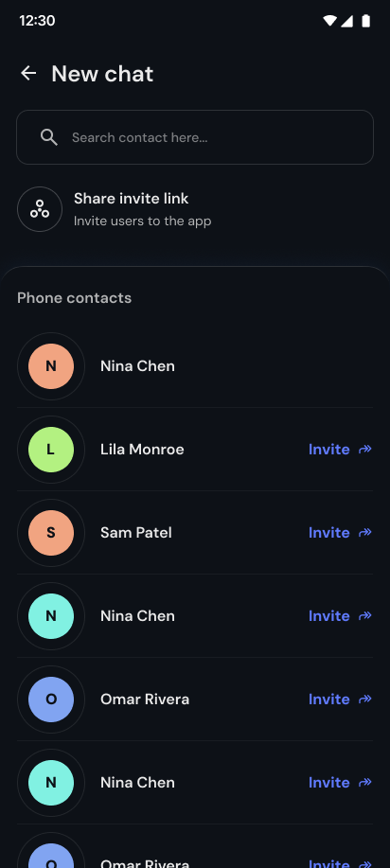This screenshot has height=868, width=390.
Task: Tap the blue O avatar for Omar Rivera
Action: tap(51, 700)
